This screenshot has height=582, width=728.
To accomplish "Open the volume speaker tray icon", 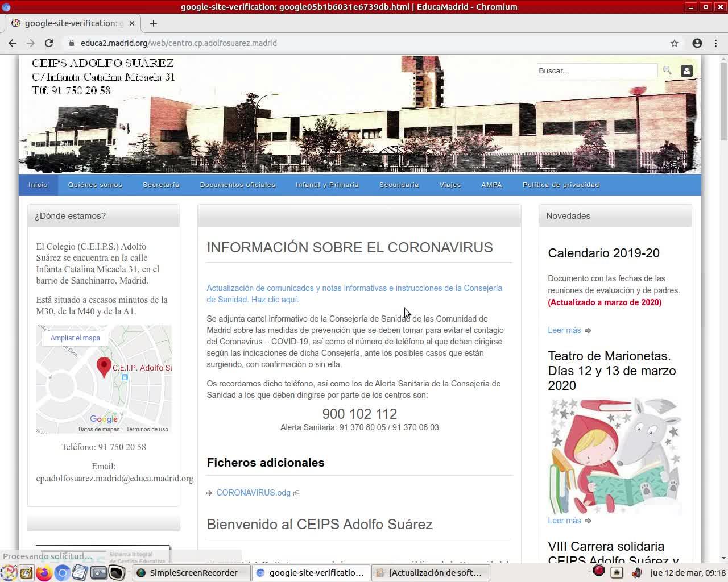I will 637,573.
